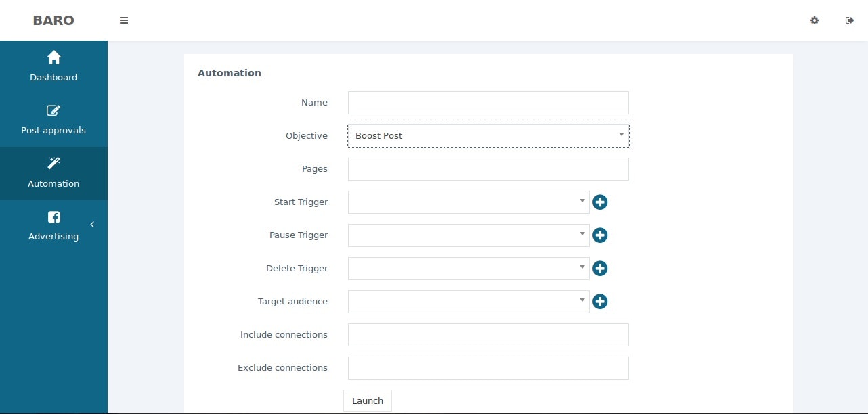Focus the Pages input field
This screenshot has height=414, width=868.
tap(488, 169)
